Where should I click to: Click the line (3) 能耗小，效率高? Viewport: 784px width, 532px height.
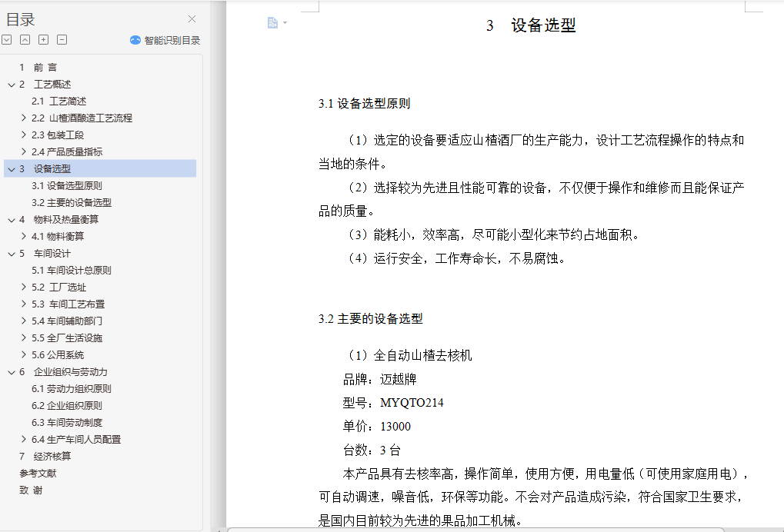click(492, 234)
